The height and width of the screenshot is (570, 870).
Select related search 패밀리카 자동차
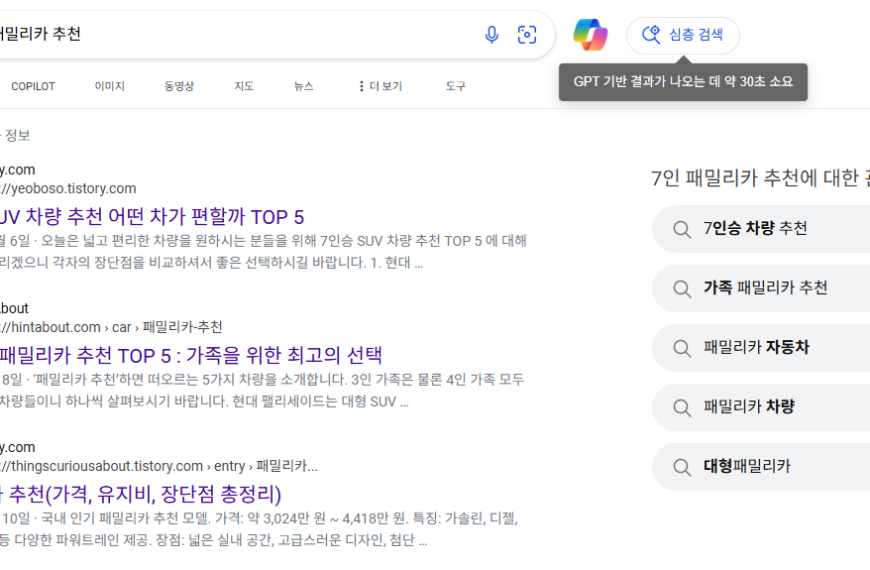click(x=761, y=347)
